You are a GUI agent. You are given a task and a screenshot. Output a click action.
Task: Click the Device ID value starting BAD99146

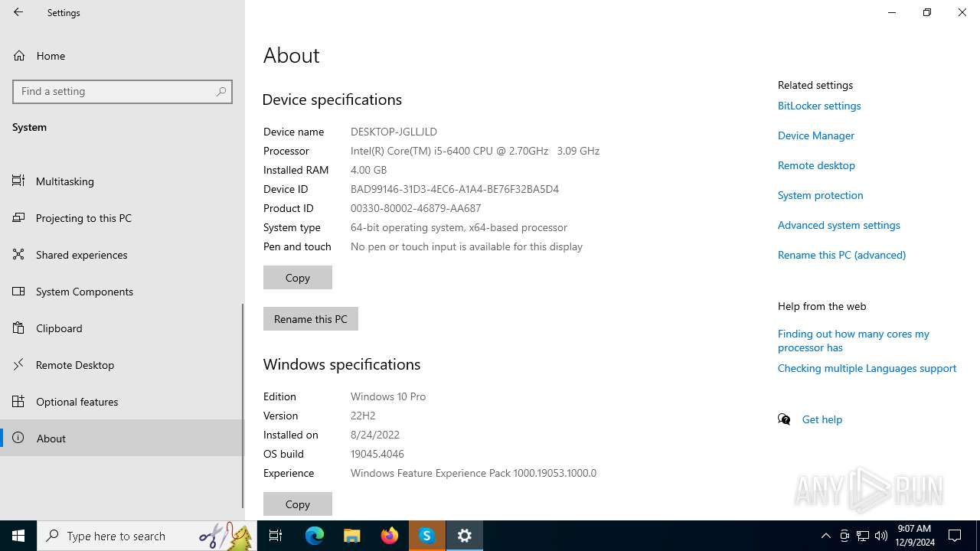coord(455,189)
